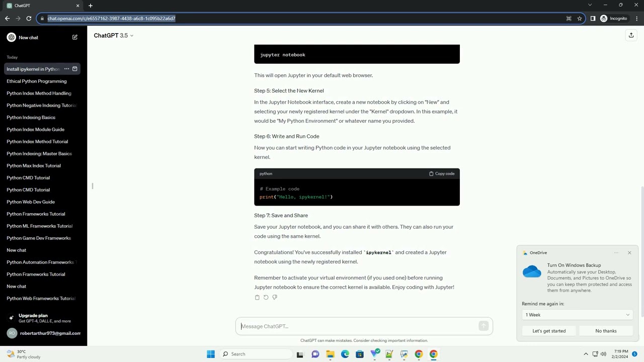Viewport: 644px width, 362px height.
Task: Close the OneDrive notification
Action: [629, 253]
